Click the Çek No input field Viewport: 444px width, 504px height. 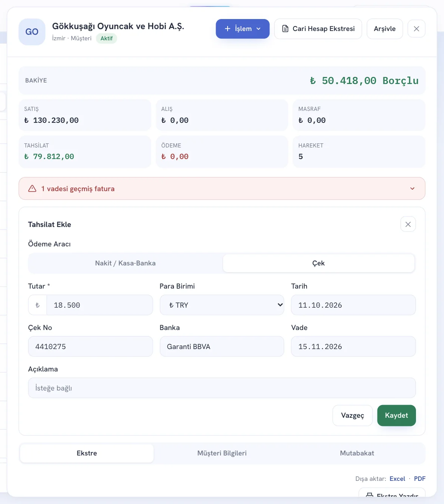90,346
